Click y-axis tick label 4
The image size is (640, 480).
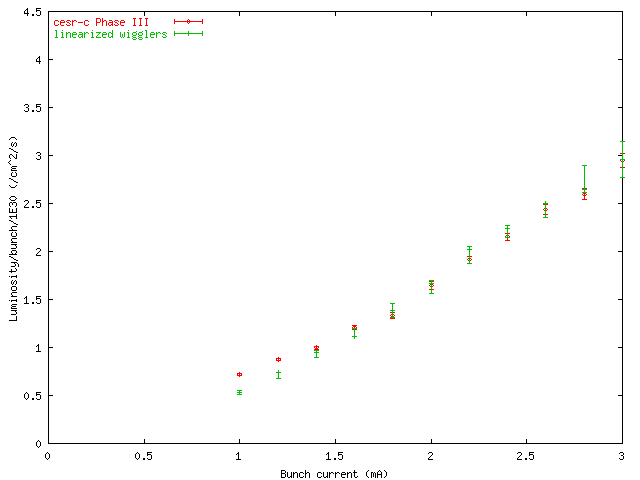pos(38,60)
